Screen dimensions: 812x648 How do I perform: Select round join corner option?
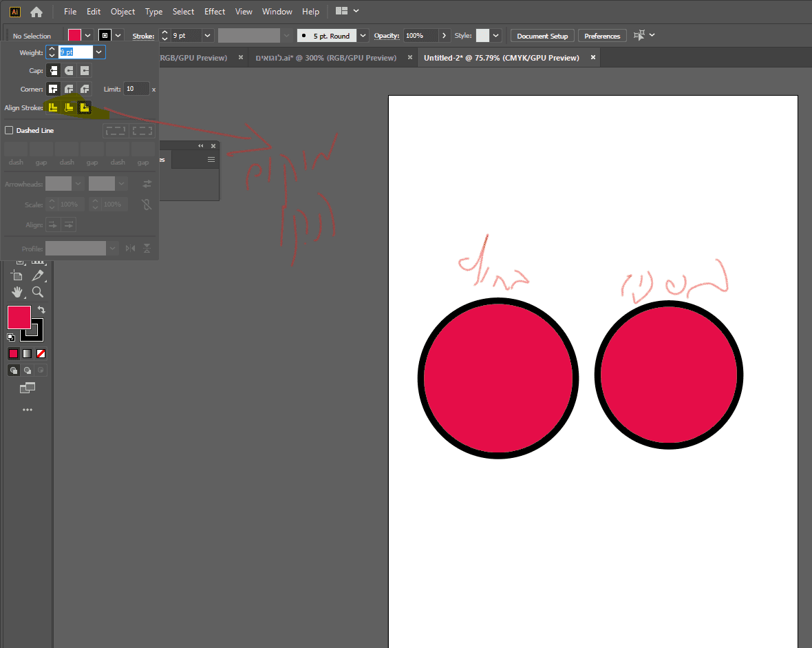[x=69, y=89]
